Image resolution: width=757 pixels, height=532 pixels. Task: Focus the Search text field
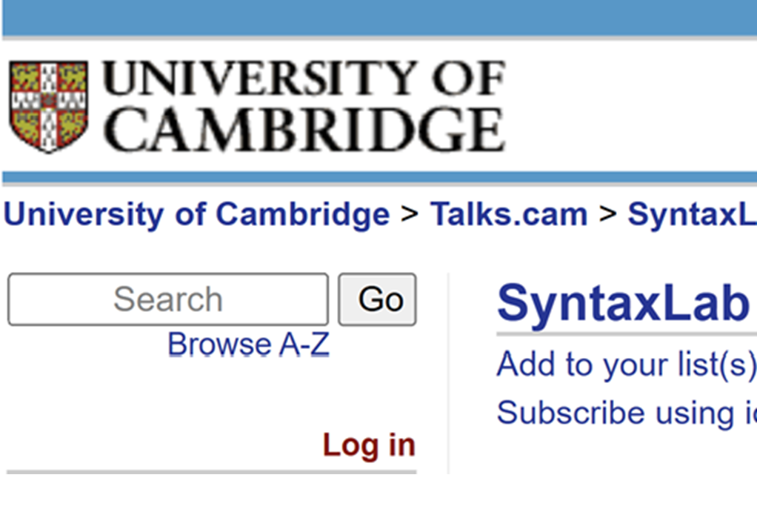pos(168,299)
